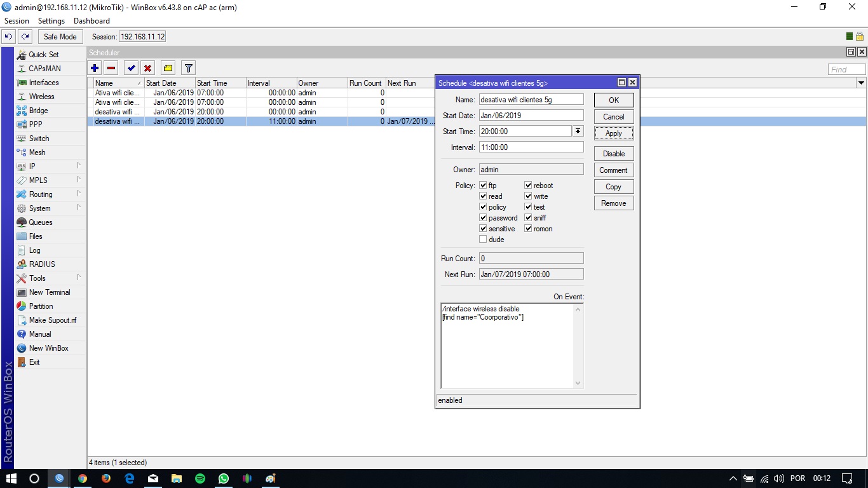Remove selected entry with minus icon

(111, 68)
